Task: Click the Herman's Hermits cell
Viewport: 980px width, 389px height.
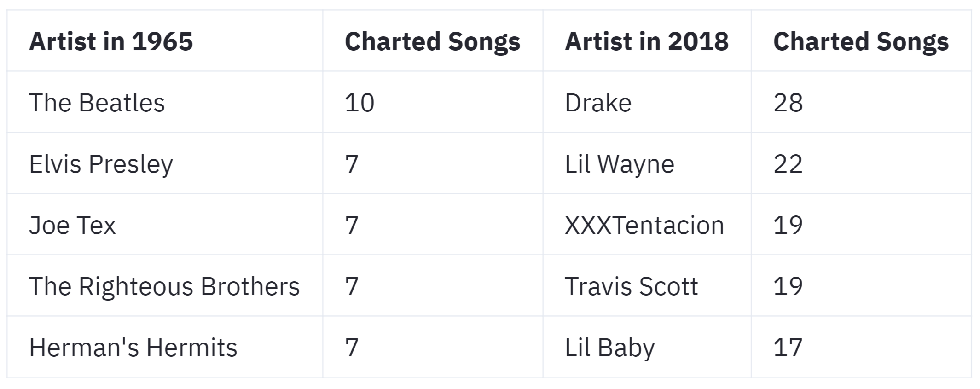Action: [x=133, y=348]
